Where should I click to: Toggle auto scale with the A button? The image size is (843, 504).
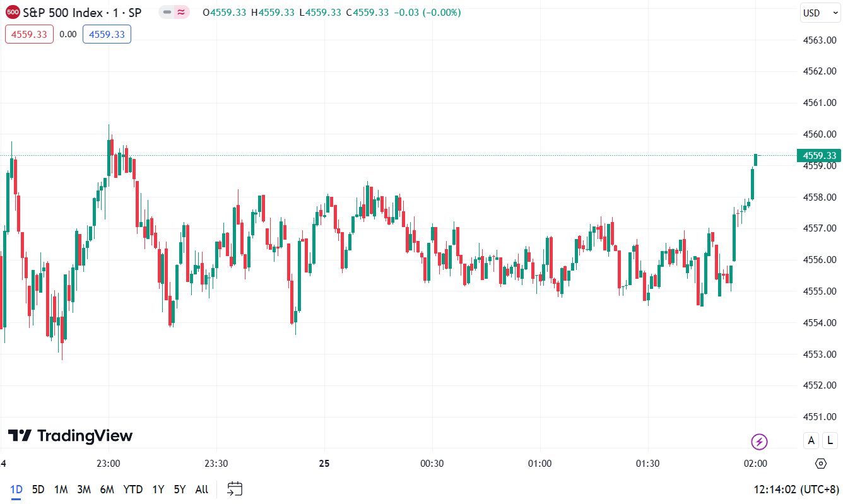point(811,440)
